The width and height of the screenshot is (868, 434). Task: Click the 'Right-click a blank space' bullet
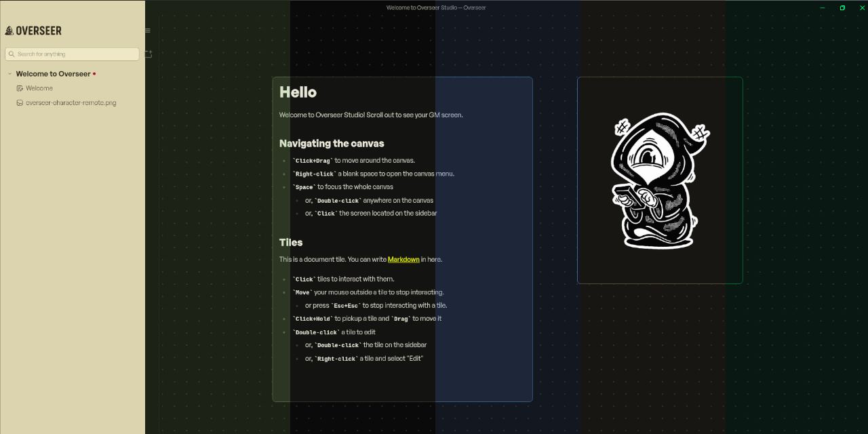(373, 174)
